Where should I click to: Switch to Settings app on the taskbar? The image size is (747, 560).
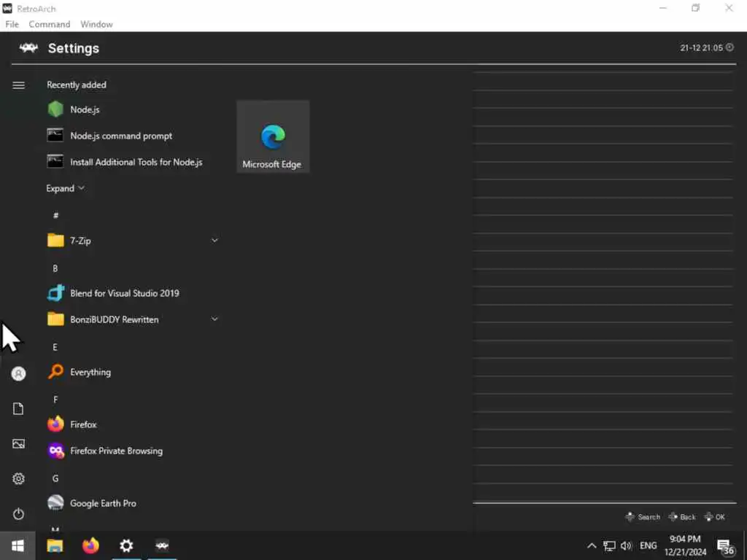[126, 545]
